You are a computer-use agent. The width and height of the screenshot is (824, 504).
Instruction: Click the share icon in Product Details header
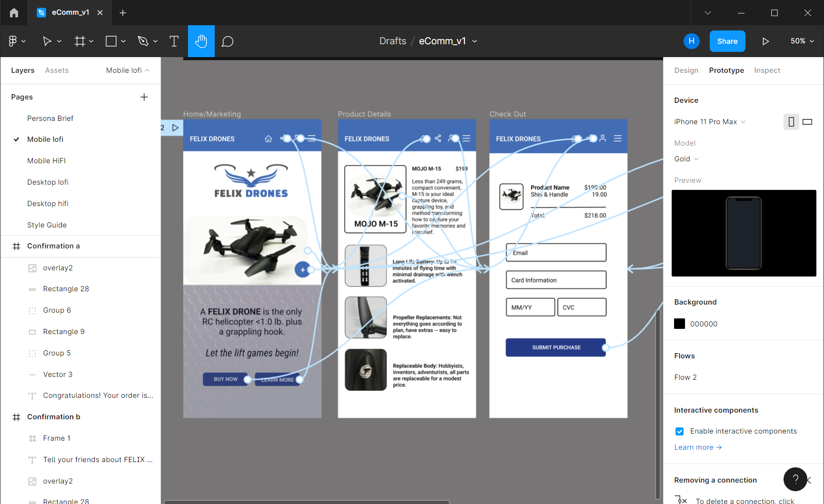pyautogui.click(x=438, y=138)
